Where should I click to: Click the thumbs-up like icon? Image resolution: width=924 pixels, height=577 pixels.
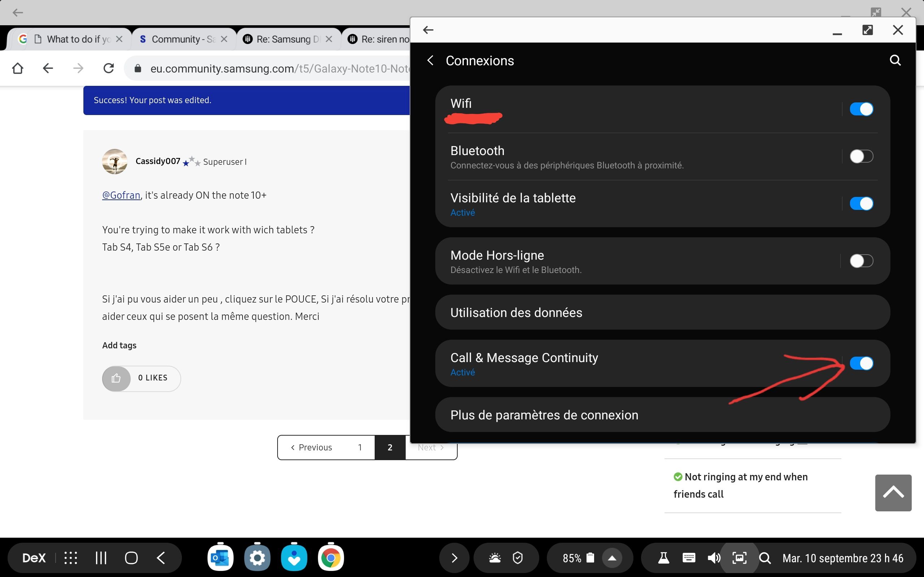click(117, 378)
